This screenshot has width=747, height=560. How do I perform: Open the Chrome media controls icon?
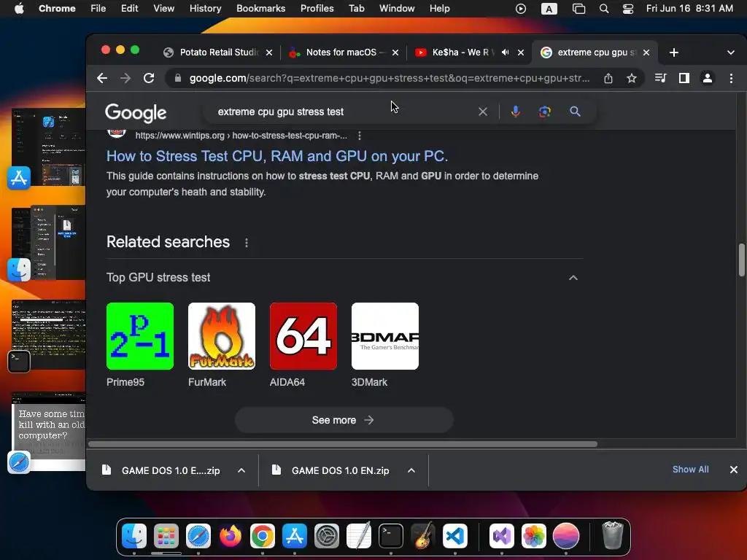(660, 78)
